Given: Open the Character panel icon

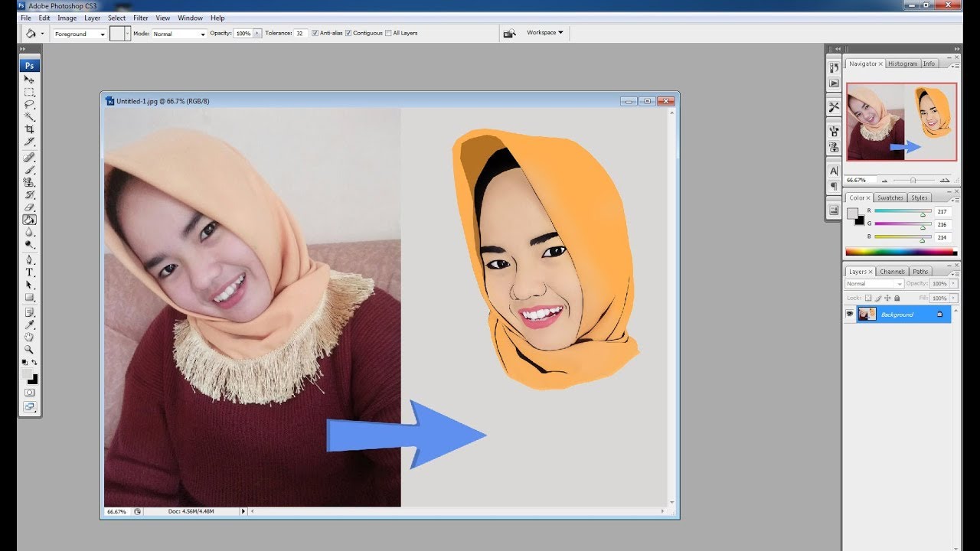Looking at the screenshot, I should click(x=834, y=171).
